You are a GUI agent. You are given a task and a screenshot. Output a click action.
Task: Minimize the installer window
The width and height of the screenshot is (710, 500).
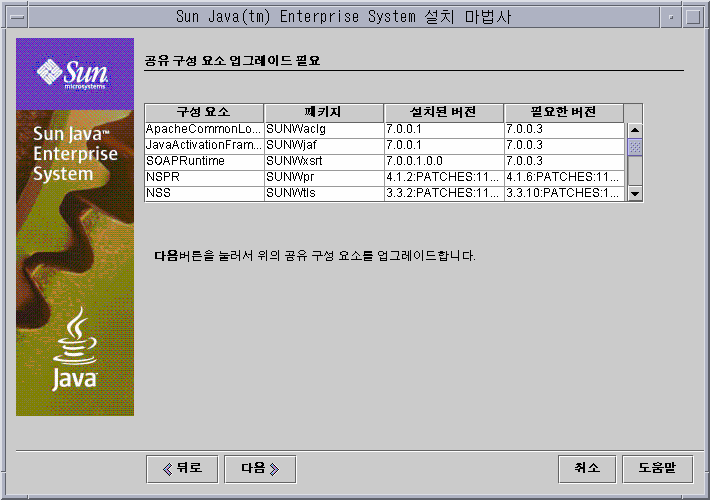[x=671, y=17]
